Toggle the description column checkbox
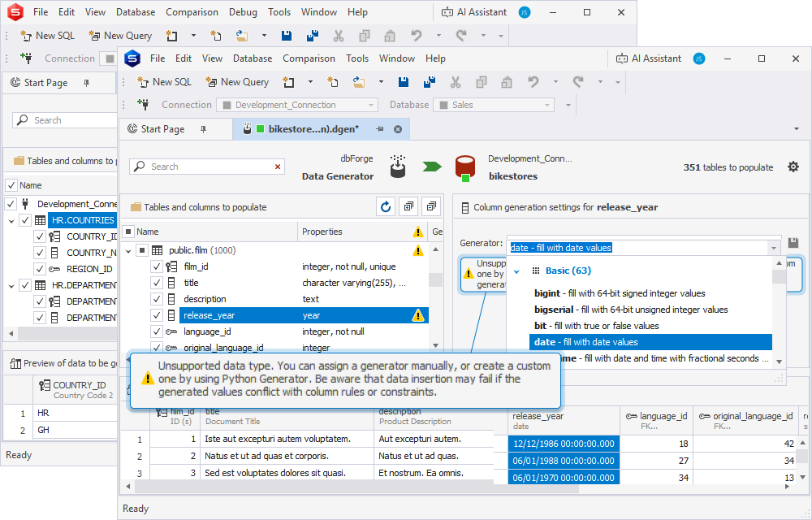Viewport: 812px width, 520px height. tap(157, 299)
